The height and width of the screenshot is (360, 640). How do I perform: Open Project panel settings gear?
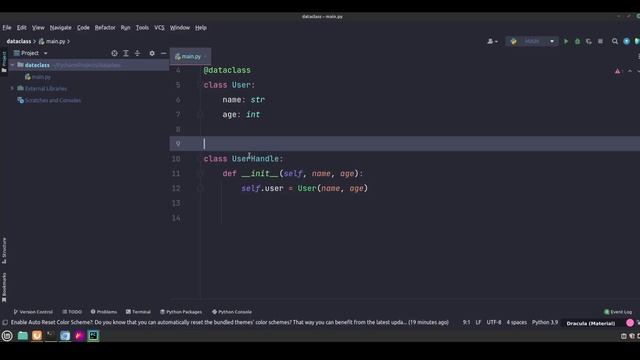(152, 53)
